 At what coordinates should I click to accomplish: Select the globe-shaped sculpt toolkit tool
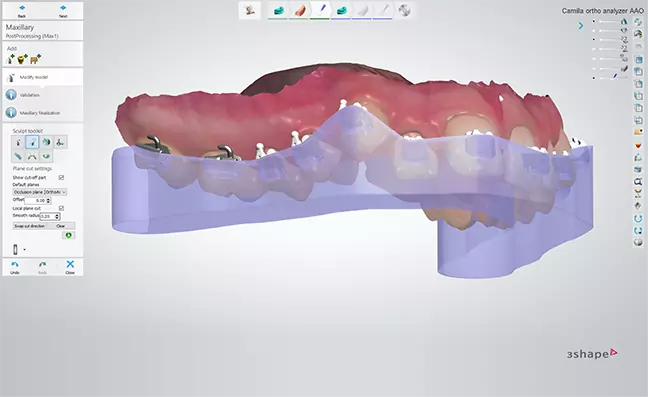pos(46,142)
